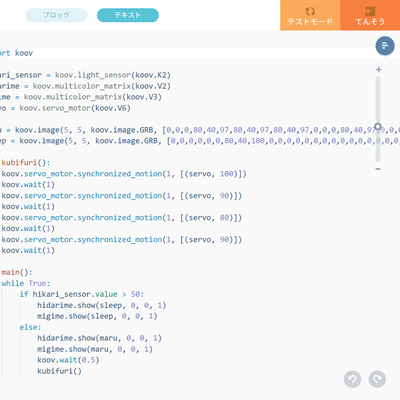400x400 pixels.
Task: Click the koov.multicolor_matrix(koov.V3) line
Action: pyautogui.click(x=81, y=97)
